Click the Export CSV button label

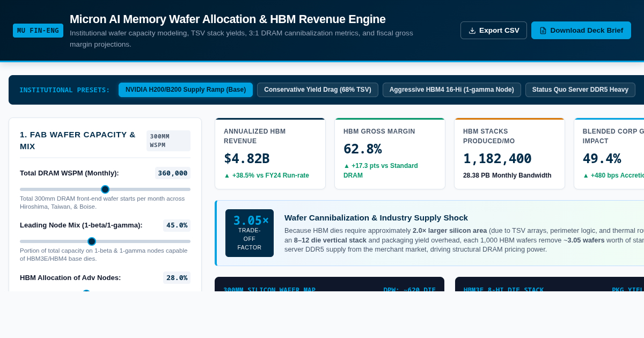(x=499, y=31)
